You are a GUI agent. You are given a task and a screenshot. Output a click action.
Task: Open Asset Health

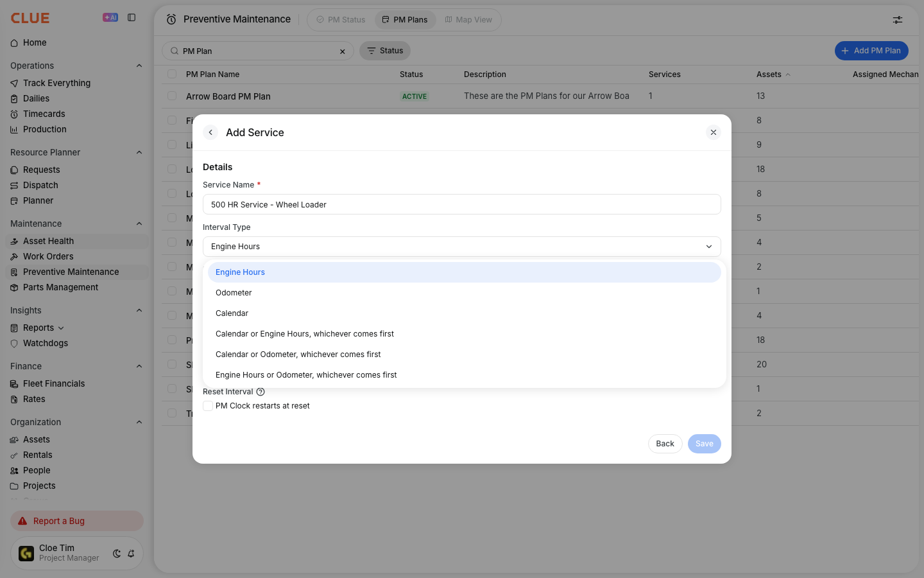[x=48, y=241]
